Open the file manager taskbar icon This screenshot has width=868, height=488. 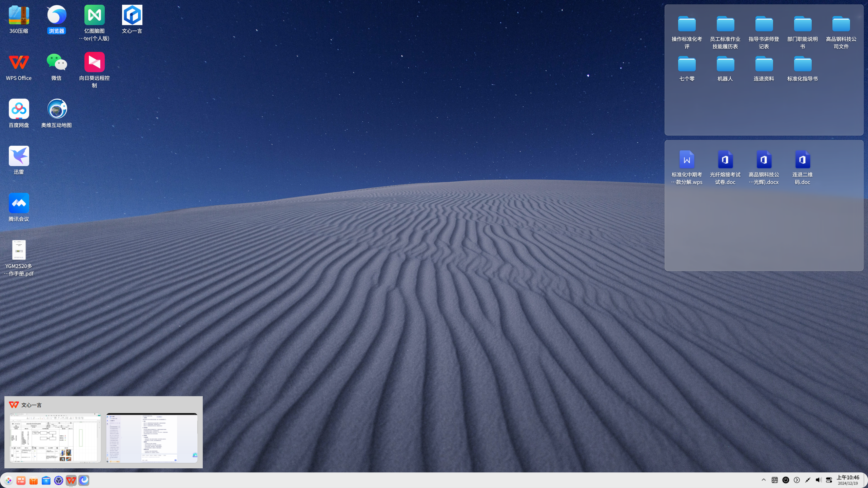[x=46, y=480]
